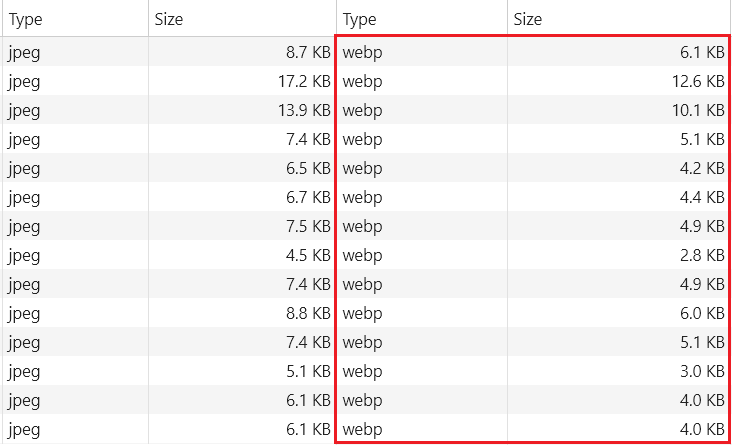Click the 4.2 KB webp size cell
This screenshot has width=732, height=447.
[619, 168]
